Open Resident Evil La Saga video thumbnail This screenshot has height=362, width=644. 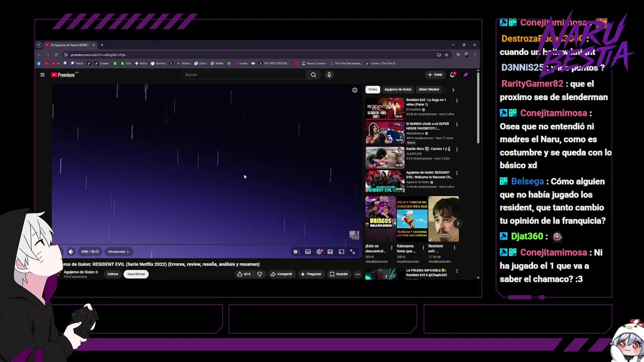pos(385,108)
